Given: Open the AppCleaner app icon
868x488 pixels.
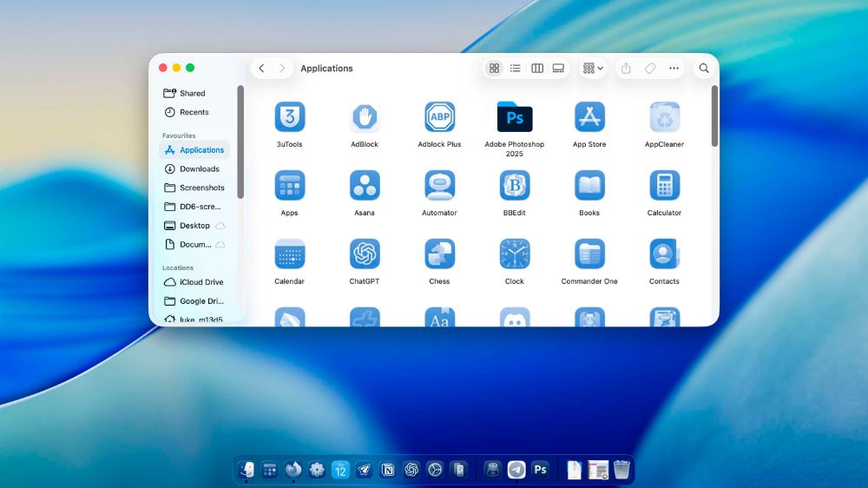Looking at the screenshot, I should (x=664, y=117).
